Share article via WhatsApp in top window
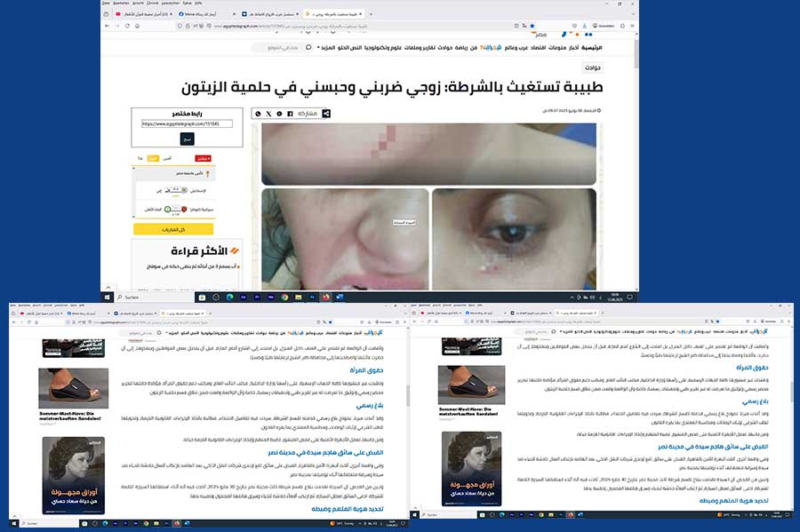The image size is (800, 532). (x=258, y=114)
